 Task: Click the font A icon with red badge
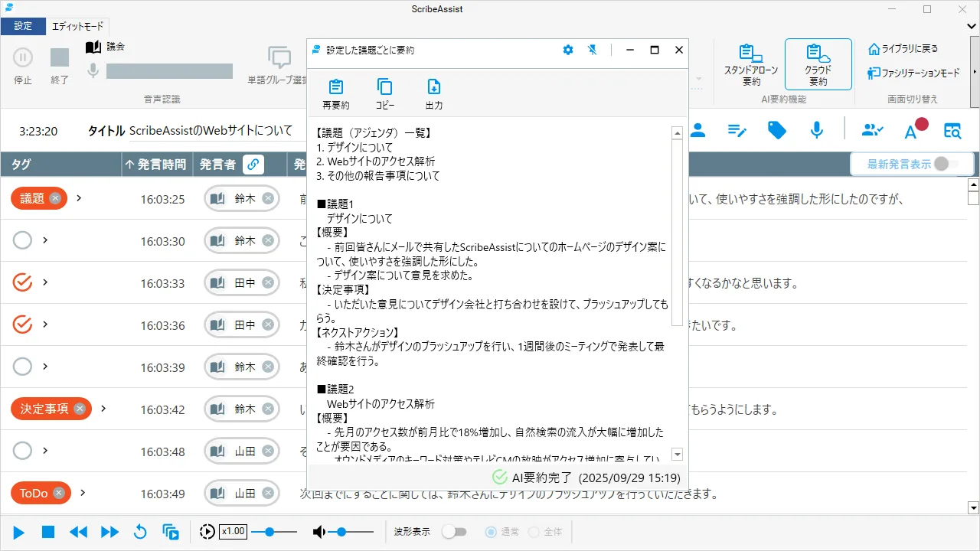pyautogui.click(x=915, y=129)
